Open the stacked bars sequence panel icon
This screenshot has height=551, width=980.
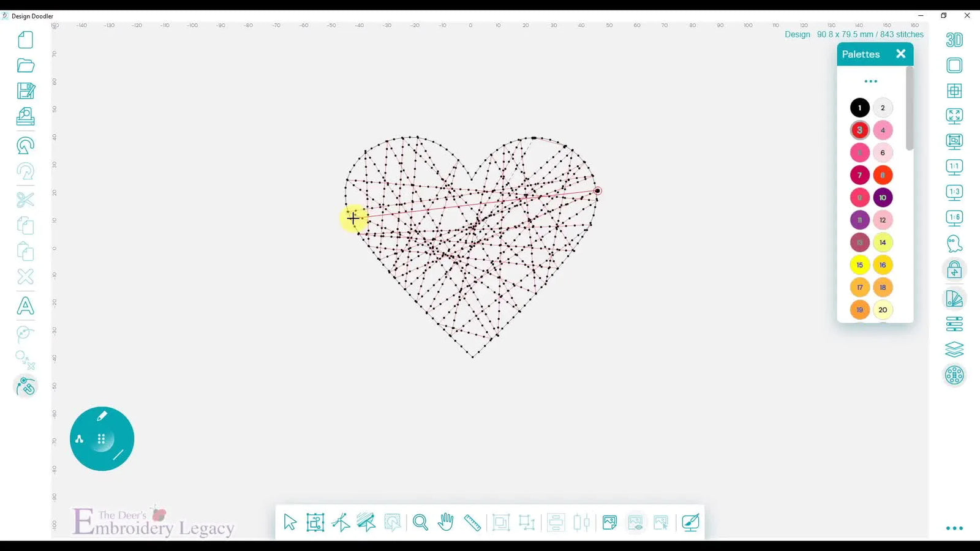pyautogui.click(x=954, y=323)
